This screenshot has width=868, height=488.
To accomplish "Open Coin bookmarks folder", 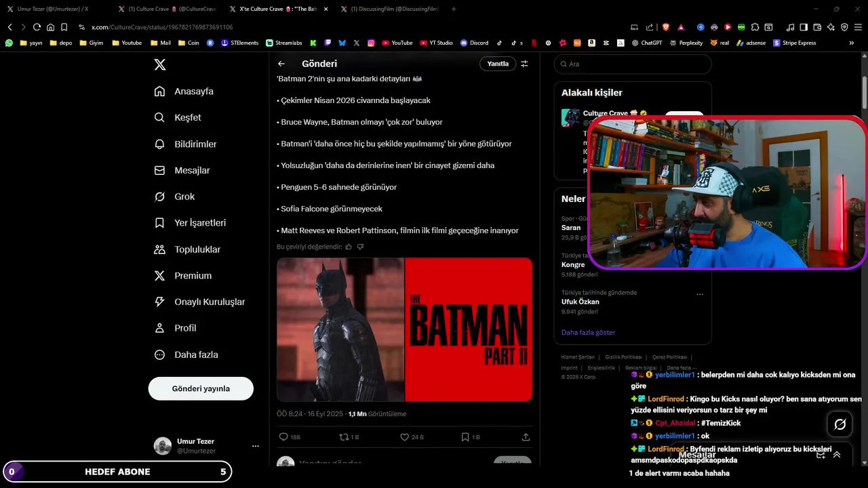I will 189,43.
